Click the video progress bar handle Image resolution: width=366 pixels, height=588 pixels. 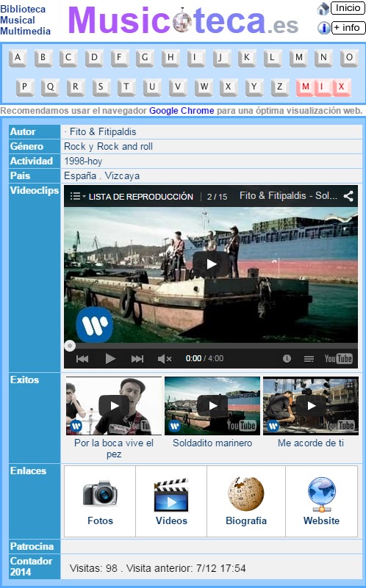click(70, 346)
